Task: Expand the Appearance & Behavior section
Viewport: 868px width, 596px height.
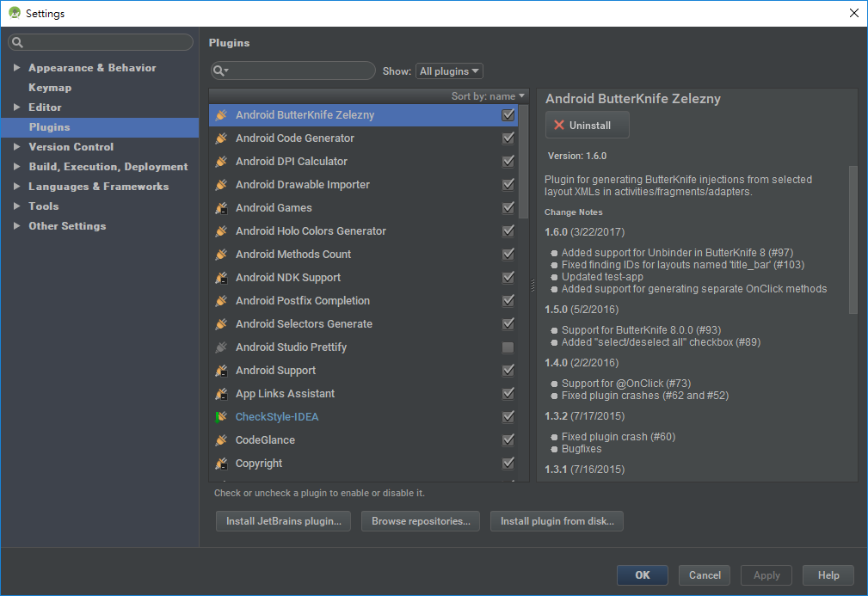Action: coord(16,68)
